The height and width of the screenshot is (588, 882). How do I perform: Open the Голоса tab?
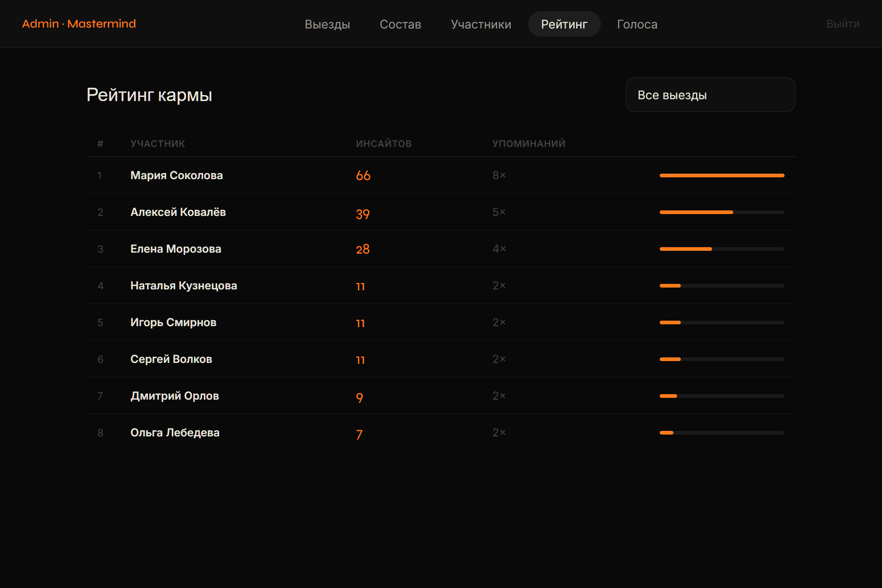pyautogui.click(x=637, y=24)
